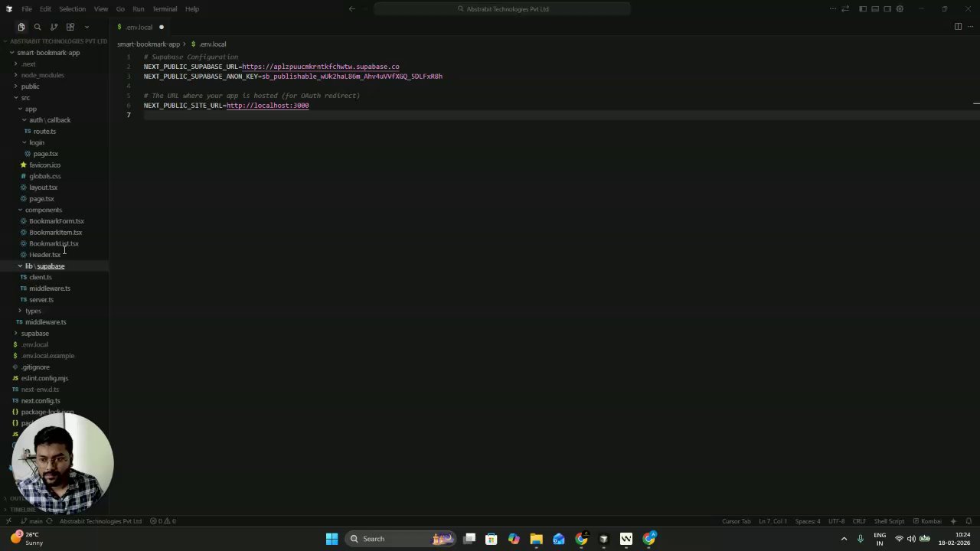This screenshot has width=980, height=551.
Task: Open the View menu
Action: 101,9
